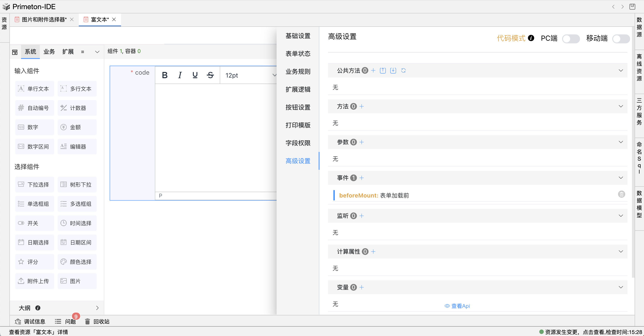Screen dimensions: 644x336
Task: Switch to the 图片和附件选择器 tab
Action: pos(44,19)
